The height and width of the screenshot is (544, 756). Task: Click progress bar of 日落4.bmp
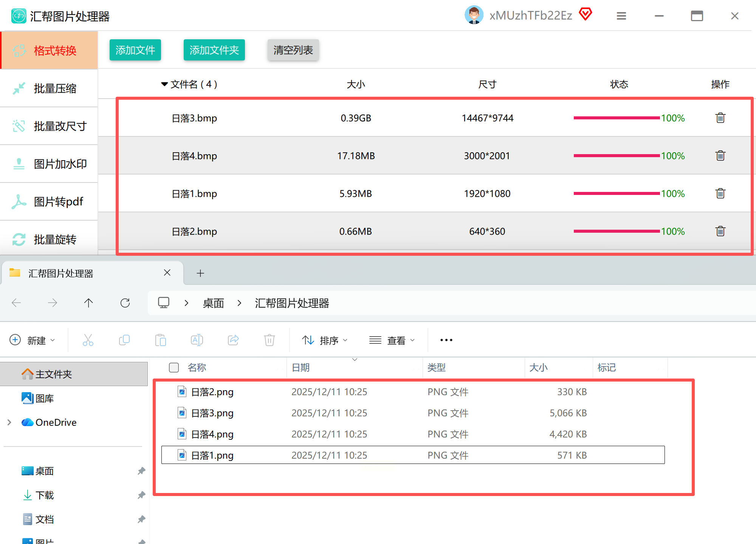point(616,156)
